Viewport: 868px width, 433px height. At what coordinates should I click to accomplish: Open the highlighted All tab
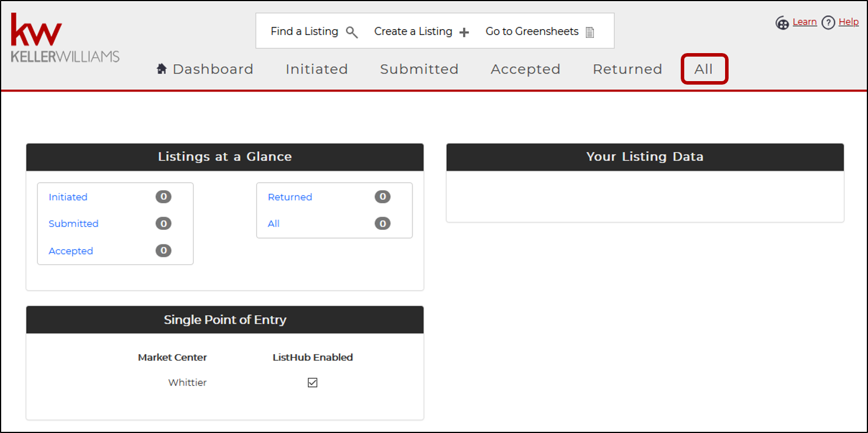[703, 69]
